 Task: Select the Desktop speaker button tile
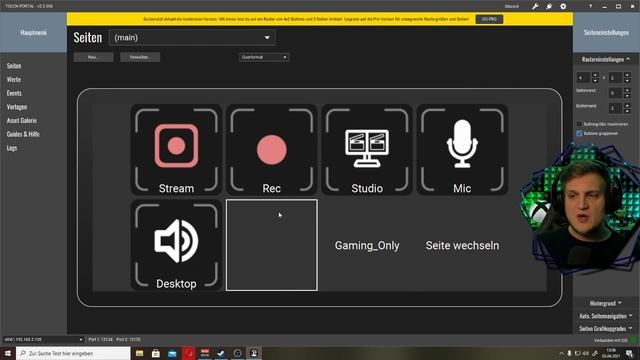click(176, 245)
